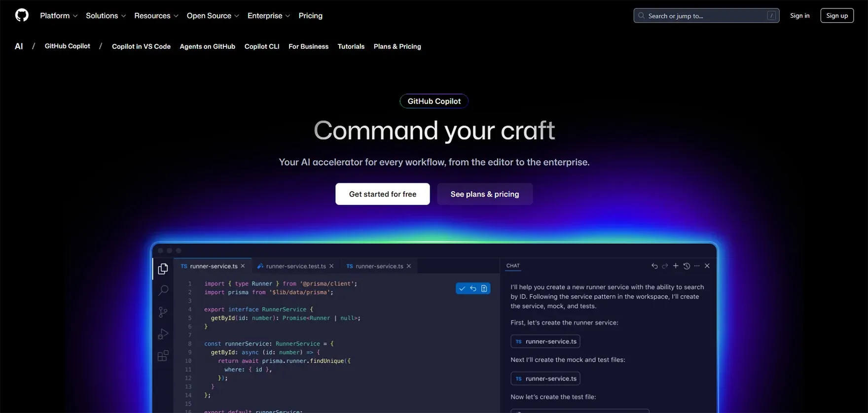Click chat text 'Now let's create the test file:'
The image size is (868, 413).
click(x=553, y=397)
